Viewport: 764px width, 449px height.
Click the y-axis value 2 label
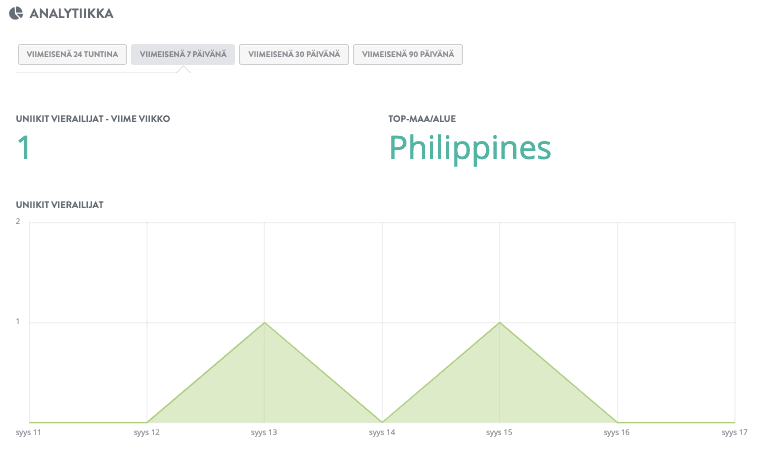point(18,221)
